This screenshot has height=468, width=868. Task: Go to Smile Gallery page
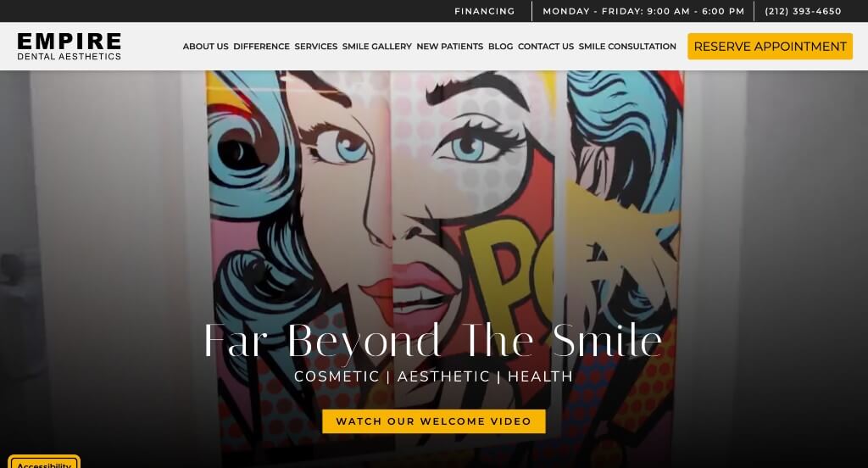coord(377,47)
